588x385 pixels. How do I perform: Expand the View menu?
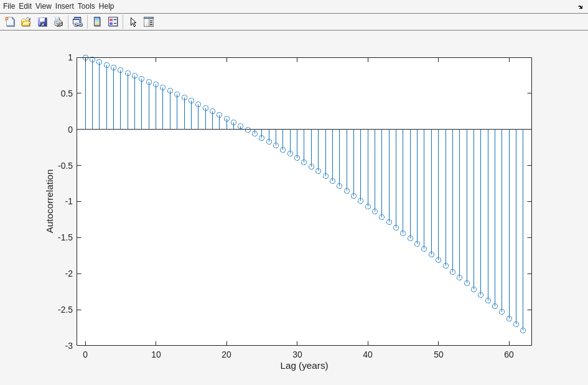pyautogui.click(x=44, y=6)
